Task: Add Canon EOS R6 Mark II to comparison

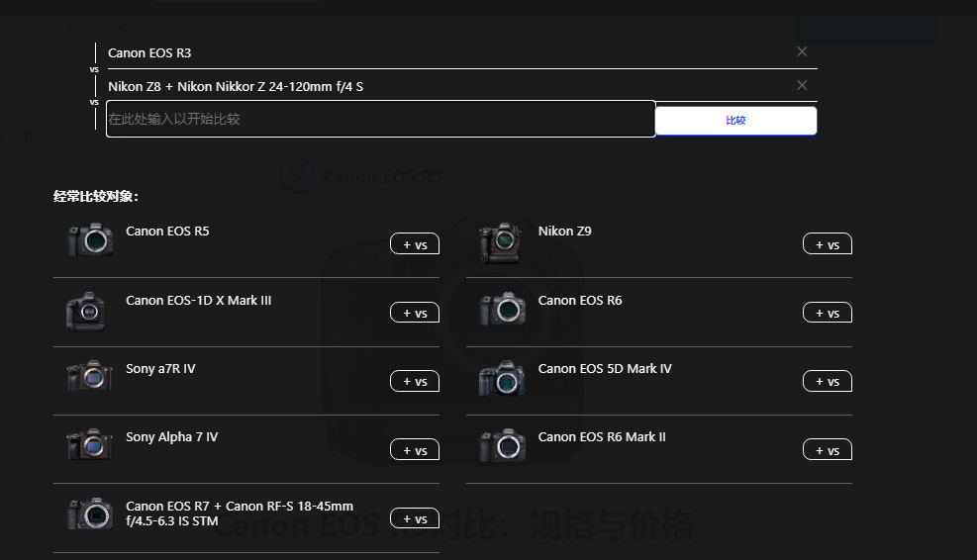Action: point(827,450)
